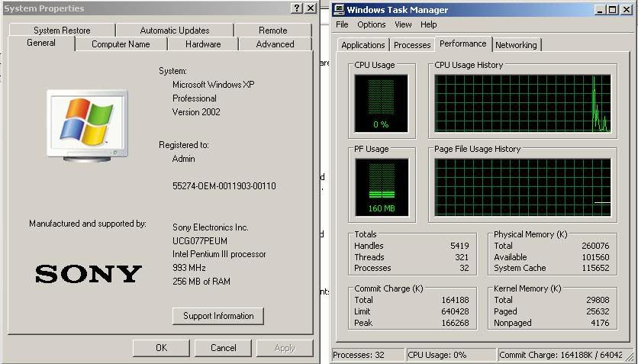
Task: Open the File menu in Task Manager
Action: click(342, 24)
